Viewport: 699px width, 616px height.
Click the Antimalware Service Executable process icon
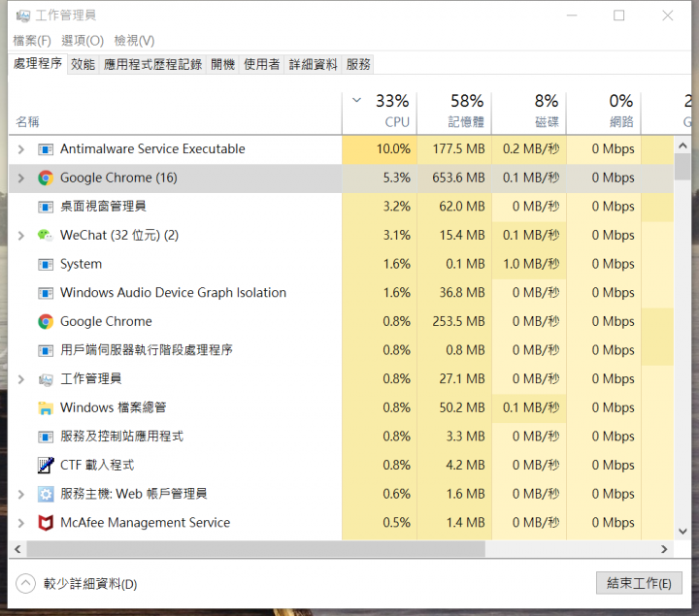(46, 149)
